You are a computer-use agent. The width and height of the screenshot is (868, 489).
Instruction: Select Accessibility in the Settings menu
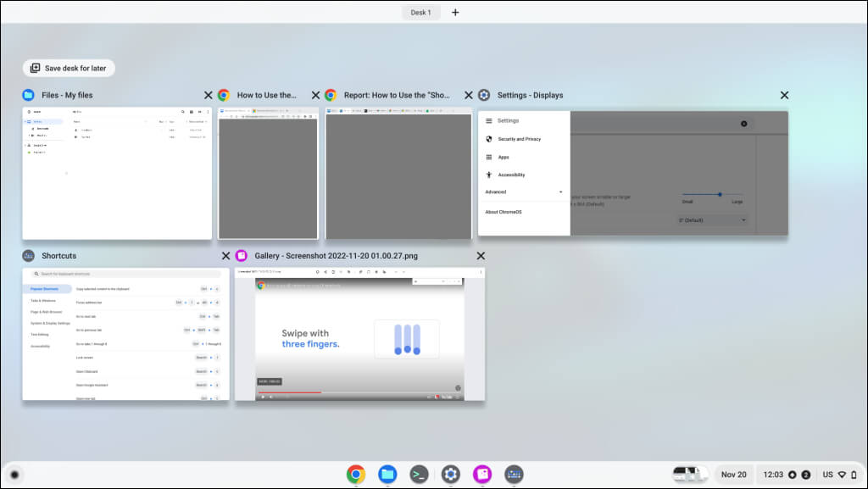tap(511, 175)
